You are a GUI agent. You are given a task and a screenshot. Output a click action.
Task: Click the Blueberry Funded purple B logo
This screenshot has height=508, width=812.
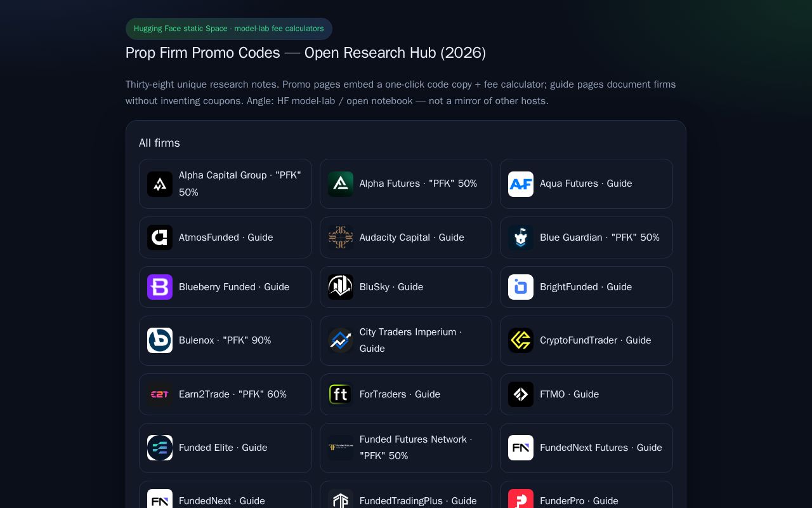[160, 287]
